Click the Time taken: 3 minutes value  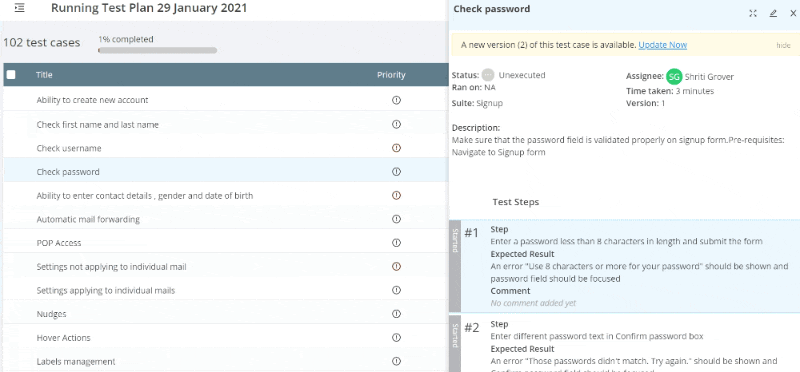point(695,91)
